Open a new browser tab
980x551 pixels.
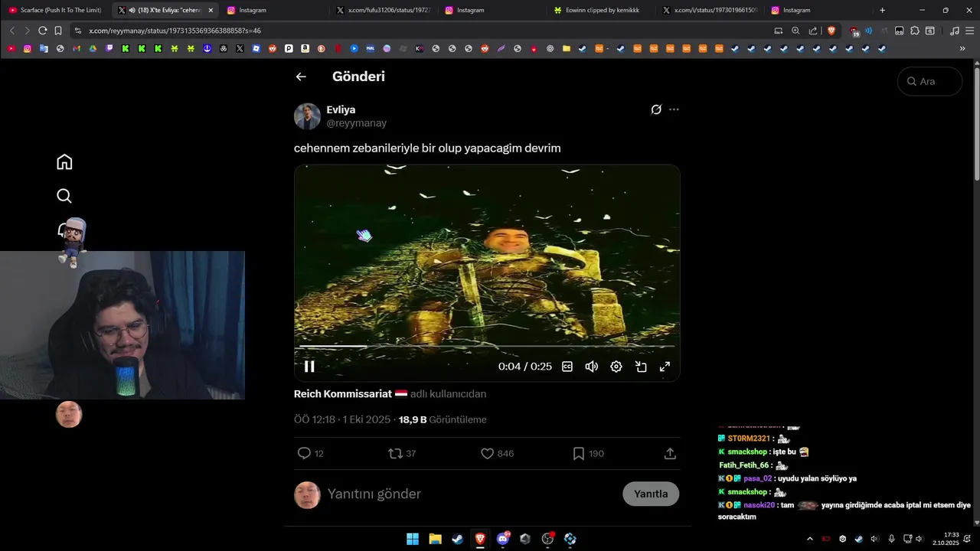(x=882, y=10)
